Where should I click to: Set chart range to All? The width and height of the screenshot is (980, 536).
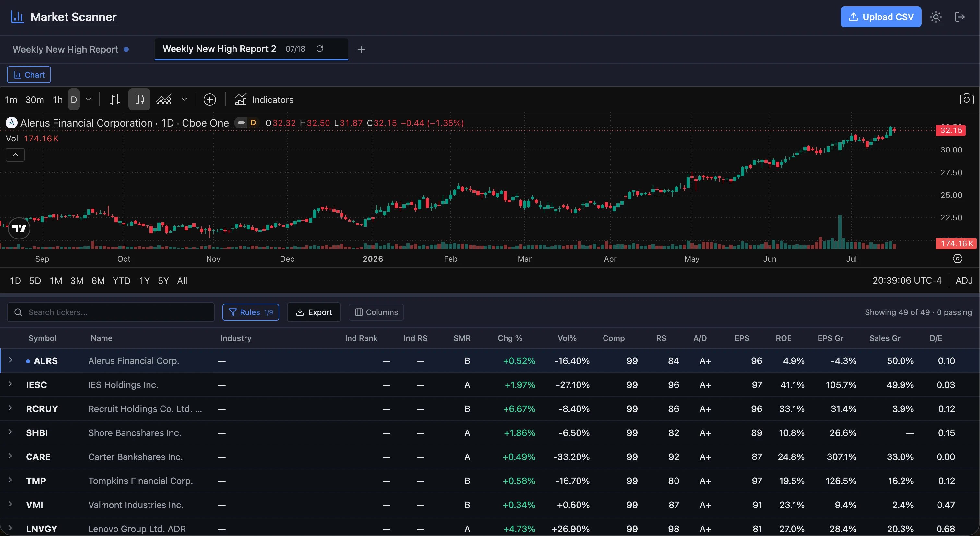pos(182,281)
